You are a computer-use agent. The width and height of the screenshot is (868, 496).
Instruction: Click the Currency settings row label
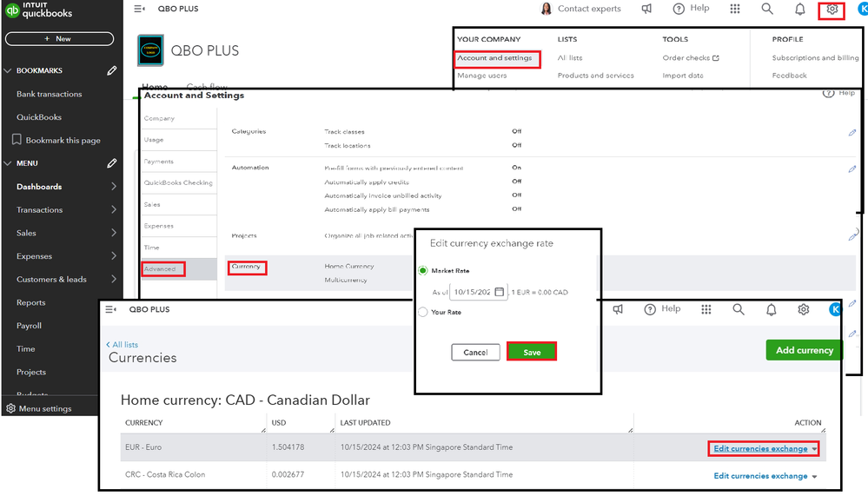(x=246, y=267)
